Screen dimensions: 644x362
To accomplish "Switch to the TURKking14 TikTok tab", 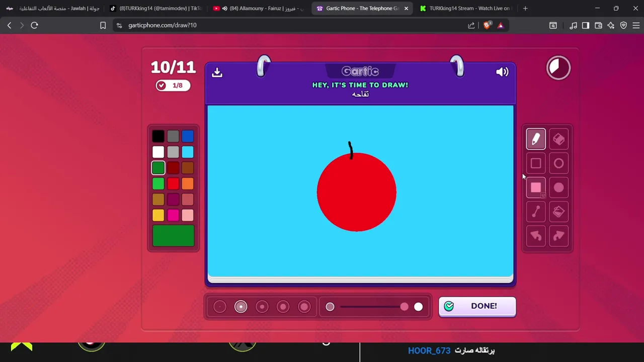I will tap(155, 9).
